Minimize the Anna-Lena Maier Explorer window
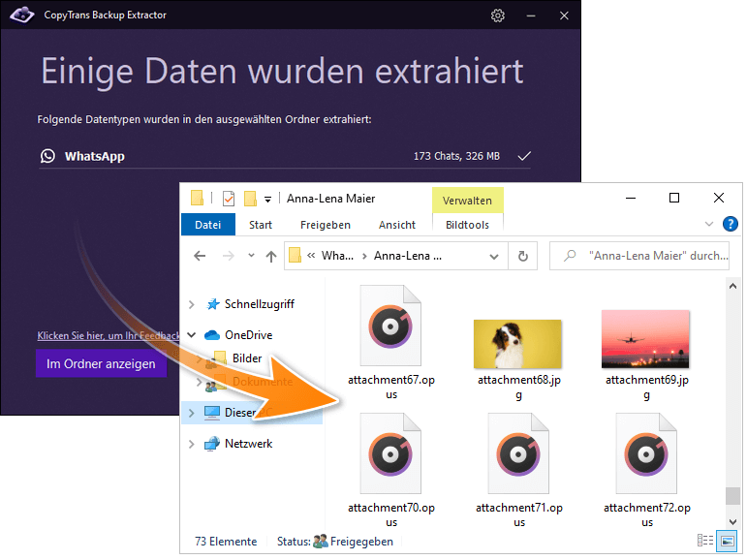The width and height of the screenshot is (747, 560). click(631, 198)
